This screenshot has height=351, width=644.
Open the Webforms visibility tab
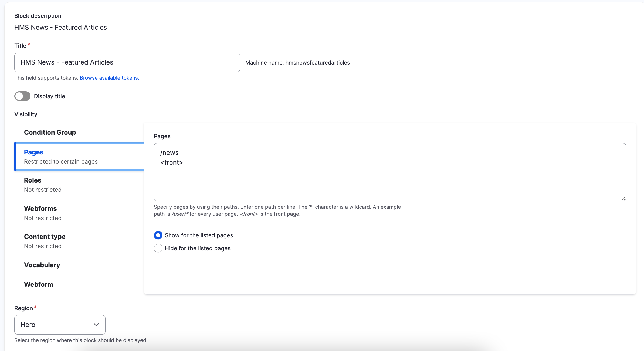click(40, 208)
